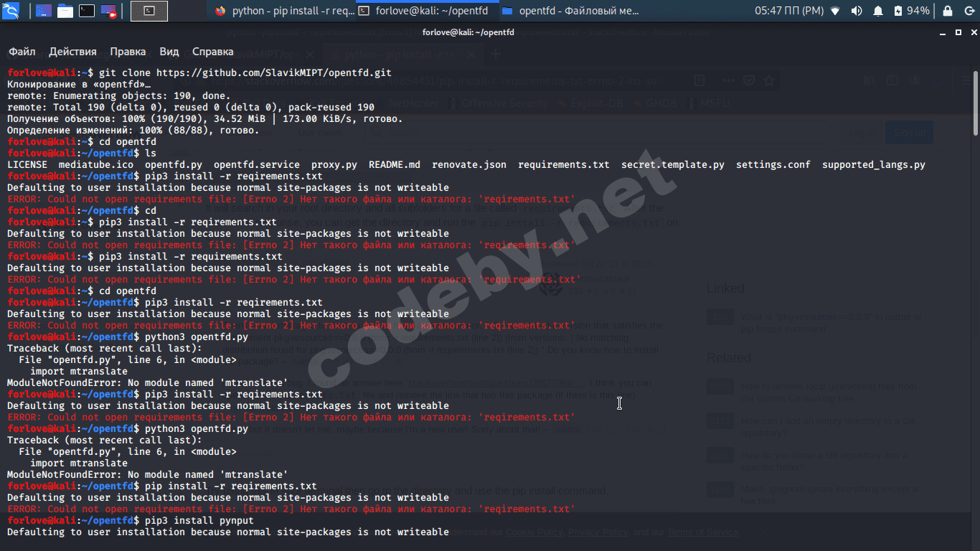The image size is (980, 551).
Task: Open the Kali dragon applications menu
Action: [x=11, y=11]
